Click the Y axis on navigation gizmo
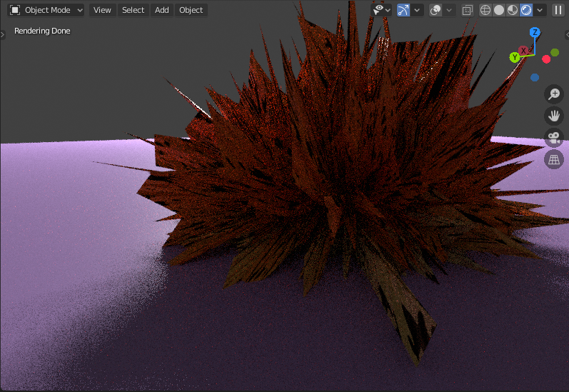Image resolution: width=569 pixels, height=392 pixels. [515, 57]
